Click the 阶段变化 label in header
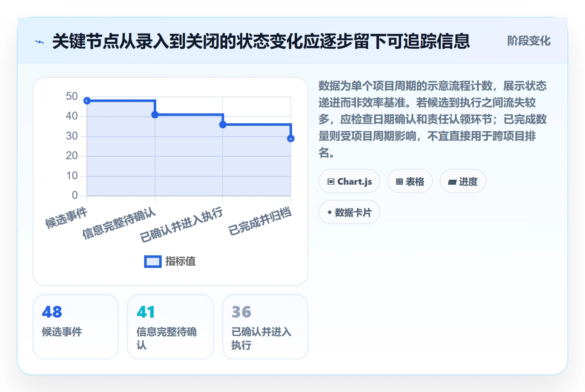Viewport: 585px width, 392px height. (529, 41)
